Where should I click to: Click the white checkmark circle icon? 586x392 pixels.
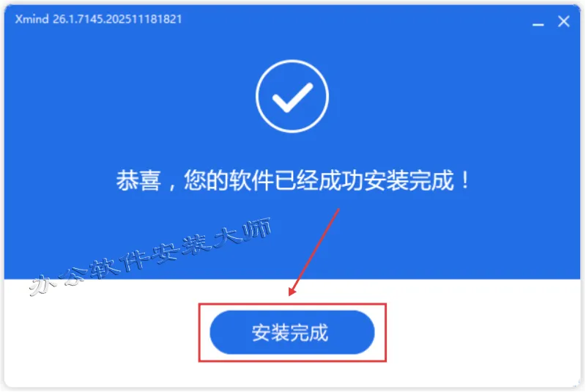coord(292,97)
